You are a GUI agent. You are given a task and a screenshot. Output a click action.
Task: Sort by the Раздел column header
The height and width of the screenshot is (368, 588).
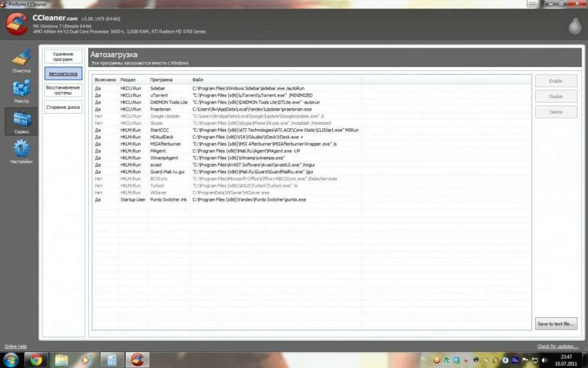[x=133, y=79]
